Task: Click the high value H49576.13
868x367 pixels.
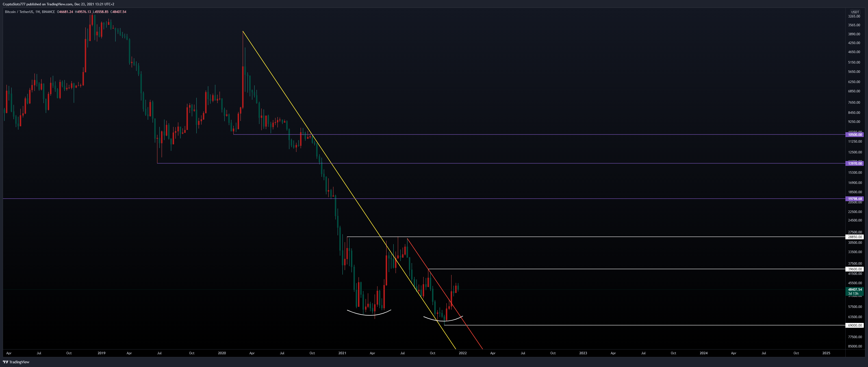Action: click(x=83, y=12)
